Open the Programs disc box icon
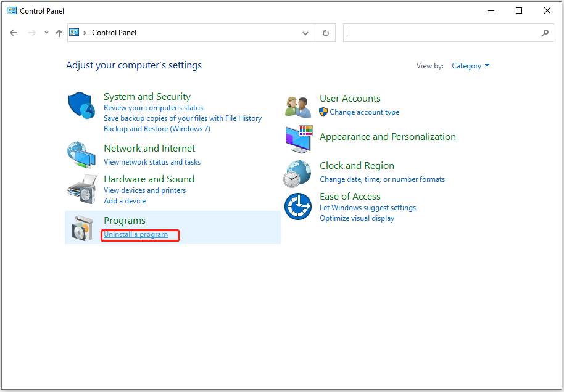Image resolution: width=564 pixels, height=392 pixels. point(82,228)
